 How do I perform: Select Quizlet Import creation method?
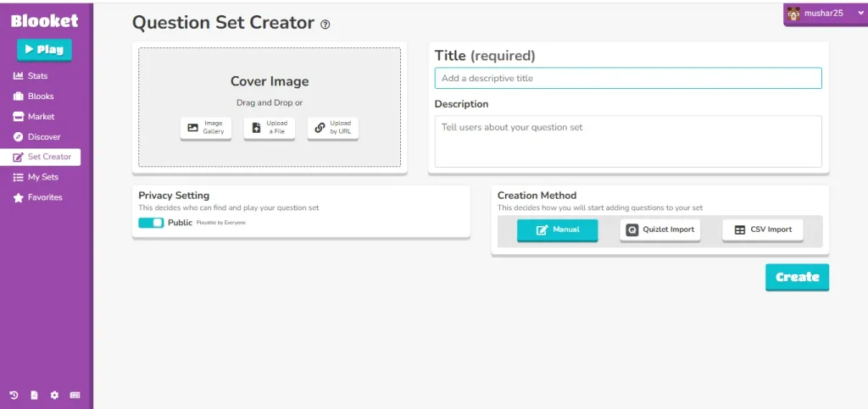point(659,230)
